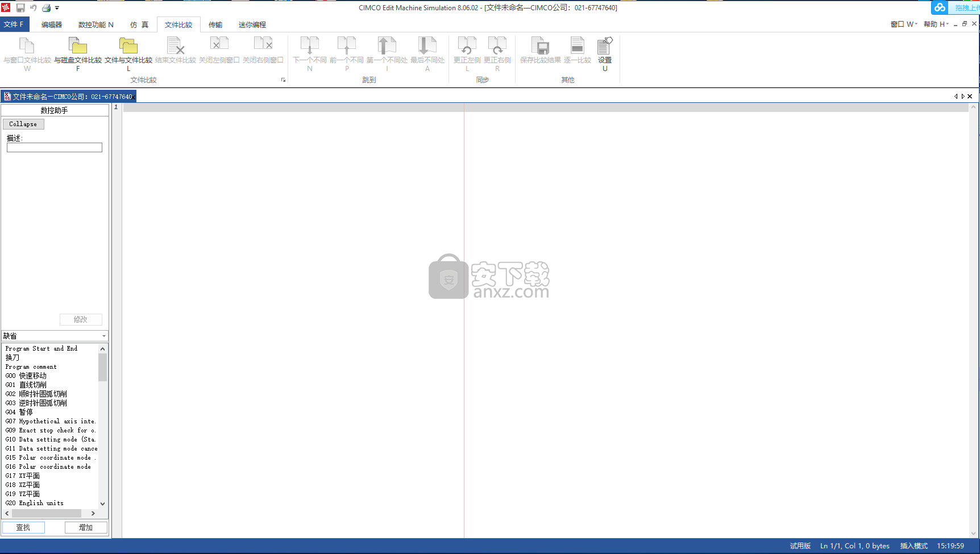Click CIMCO application logo icon
Viewport: 980px width, 554px height.
coord(6,7)
